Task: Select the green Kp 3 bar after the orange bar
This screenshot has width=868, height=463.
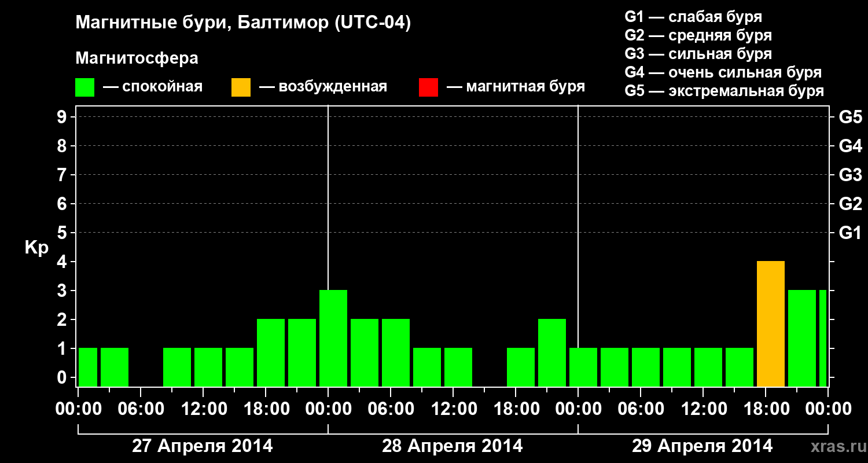Action: (802, 339)
